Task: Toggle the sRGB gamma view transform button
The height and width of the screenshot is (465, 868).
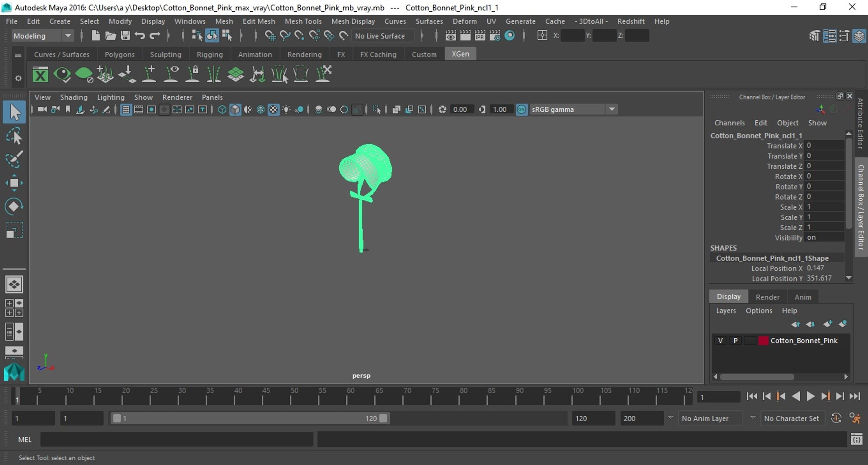Action: [x=522, y=109]
